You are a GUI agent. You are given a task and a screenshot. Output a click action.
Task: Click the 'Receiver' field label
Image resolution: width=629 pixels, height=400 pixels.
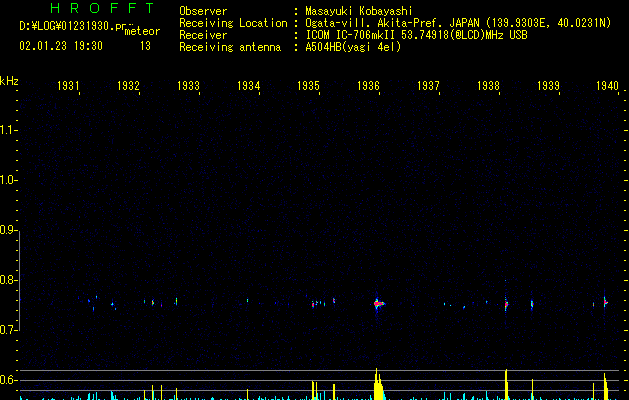point(203,35)
